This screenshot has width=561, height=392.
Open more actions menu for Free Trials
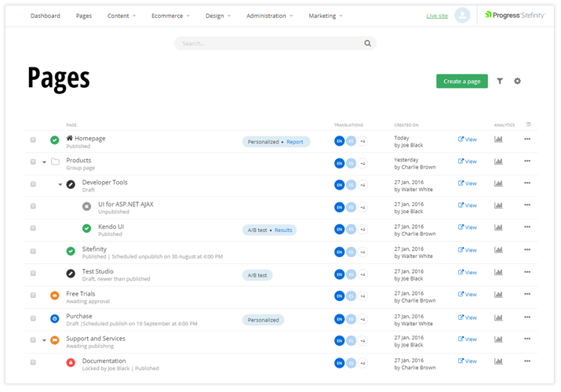[x=527, y=296]
